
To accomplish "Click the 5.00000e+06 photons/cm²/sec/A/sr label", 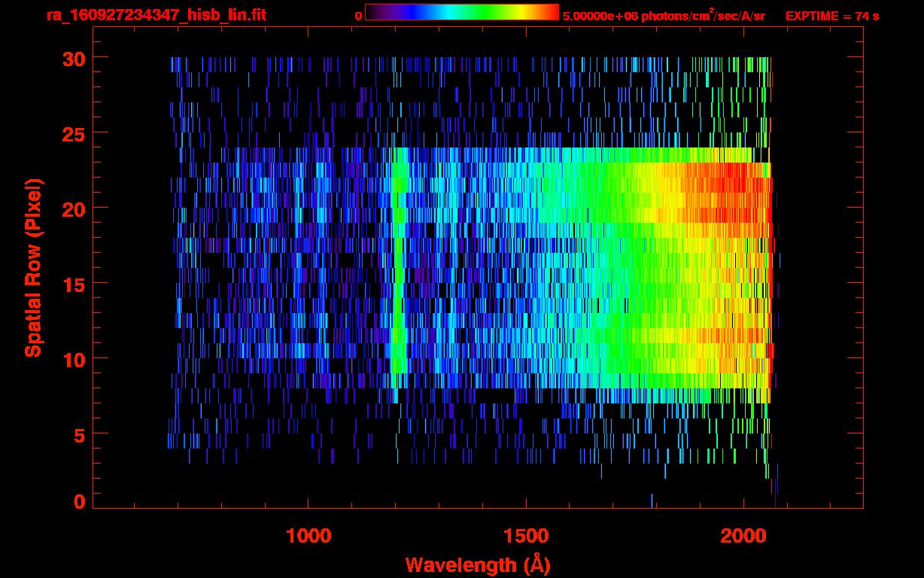I will pos(664,15).
